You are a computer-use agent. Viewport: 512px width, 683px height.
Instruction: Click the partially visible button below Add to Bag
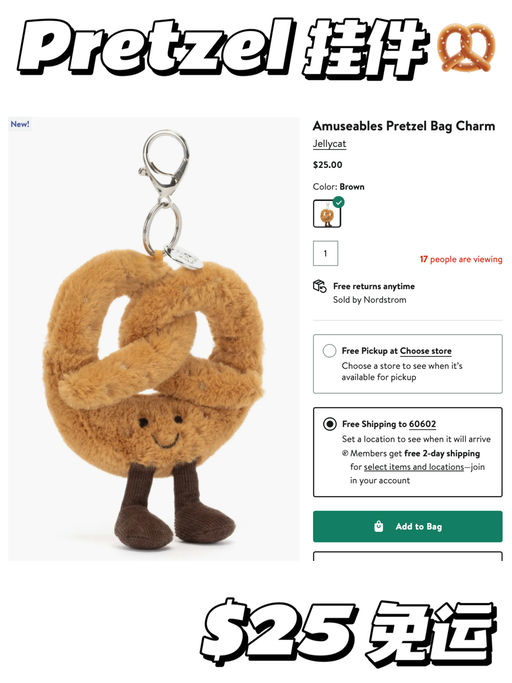point(408,556)
